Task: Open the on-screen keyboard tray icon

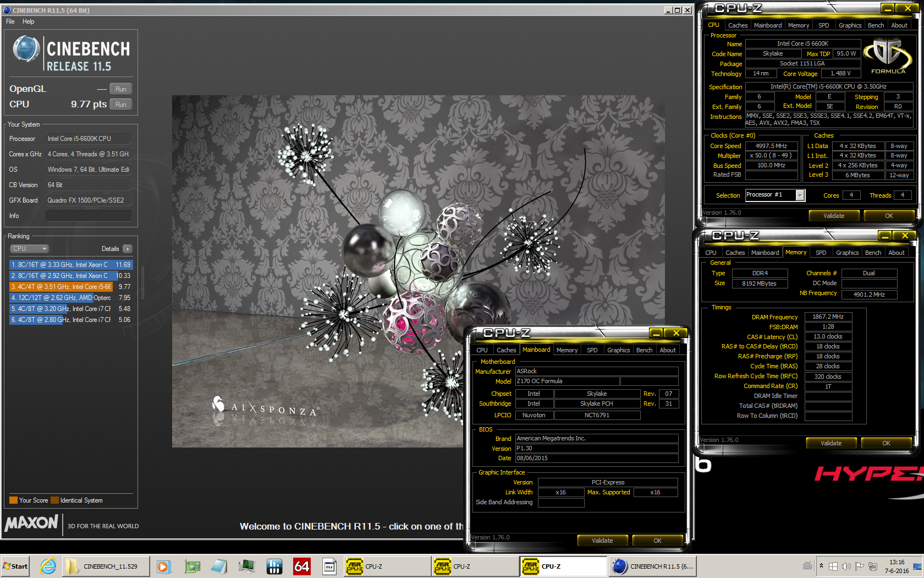Action: [x=807, y=566]
